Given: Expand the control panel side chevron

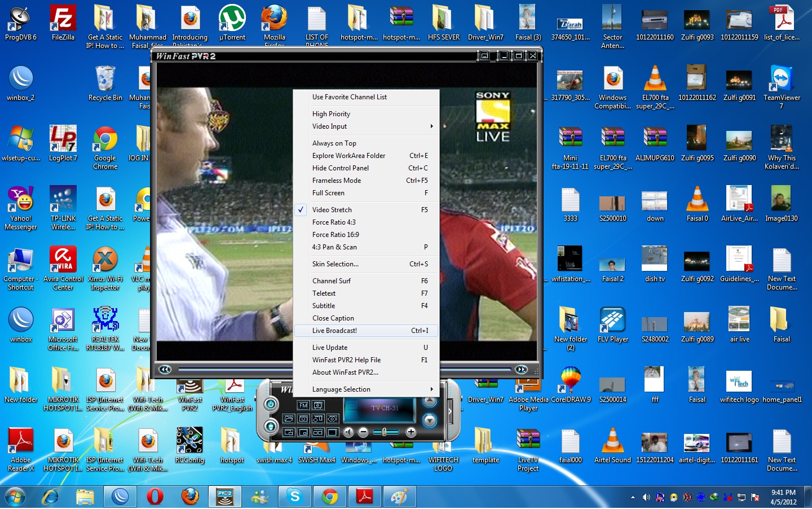Looking at the screenshot, I should point(450,411).
